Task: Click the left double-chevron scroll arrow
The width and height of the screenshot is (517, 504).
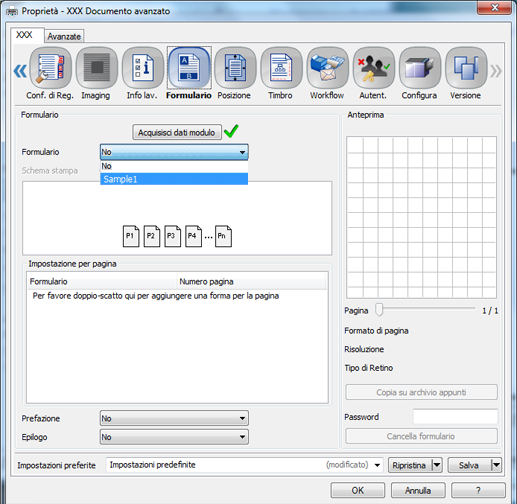Action: pyautogui.click(x=20, y=71)
